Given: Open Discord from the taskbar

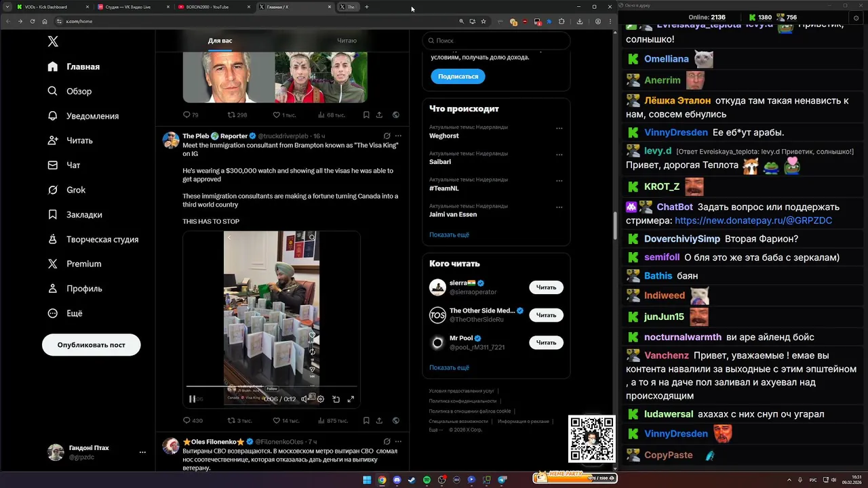Looking at the screenshot, I should point(397,480).
